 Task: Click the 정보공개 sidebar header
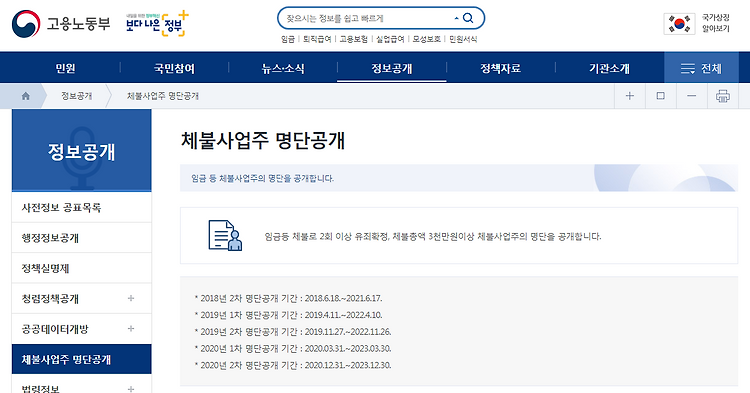(x=81, y=150)
